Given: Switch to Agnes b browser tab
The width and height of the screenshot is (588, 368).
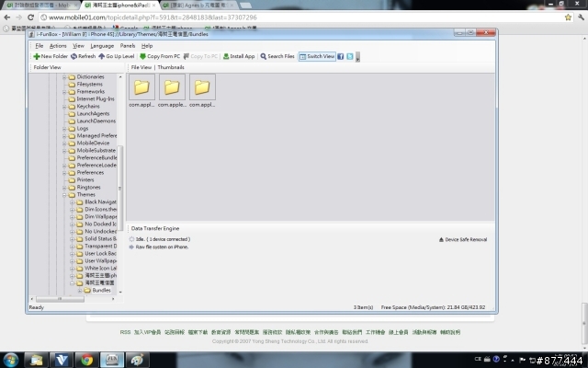Looking at the screenshot, I should 198,6.
